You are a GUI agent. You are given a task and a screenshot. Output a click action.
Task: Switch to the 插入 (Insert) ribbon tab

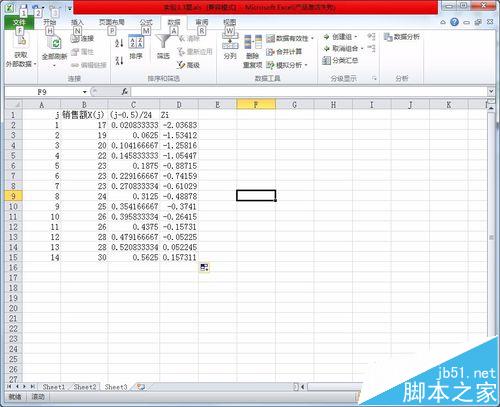point(77,22)
